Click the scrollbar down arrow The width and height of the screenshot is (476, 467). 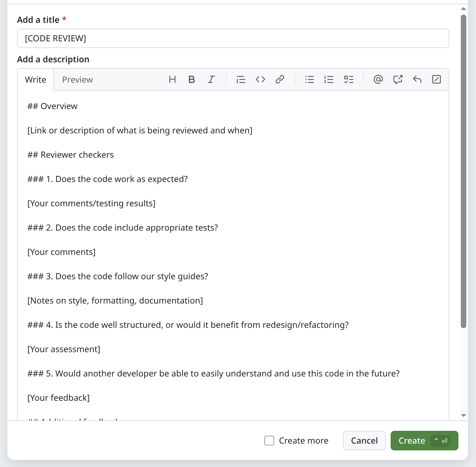tap(463, 415)
